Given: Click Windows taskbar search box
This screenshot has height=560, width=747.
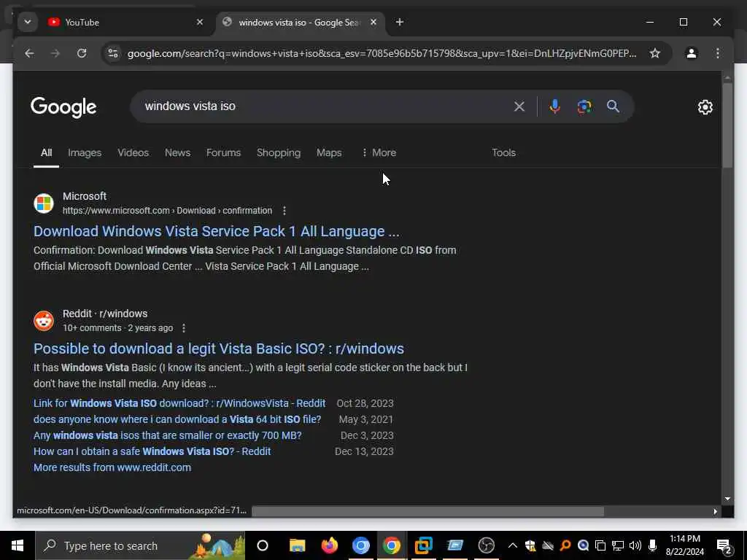Looking at the screenshot, I should coord(140,545).
